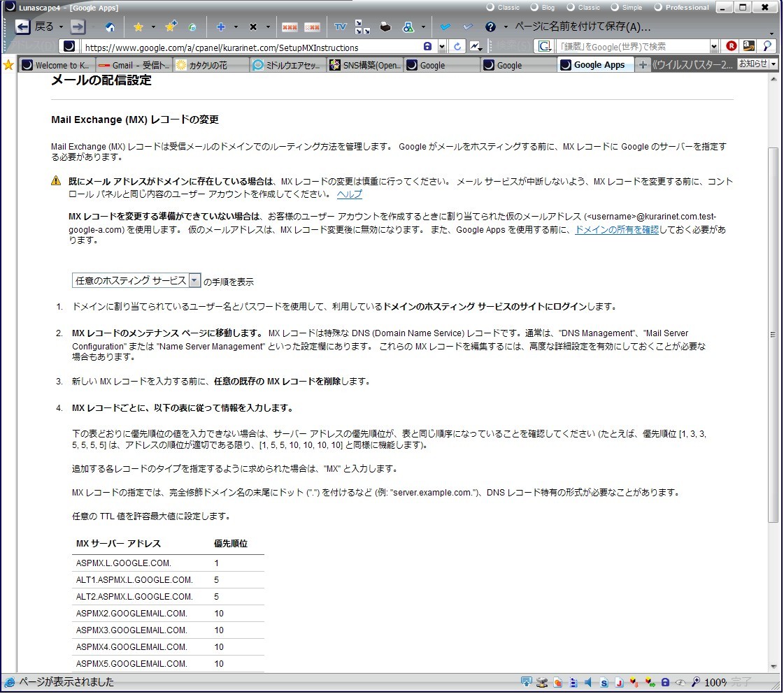Open the ドメインの所有を確認 link
The height and width of the screenshot is (694, 784).
click(x=617, y=230)
